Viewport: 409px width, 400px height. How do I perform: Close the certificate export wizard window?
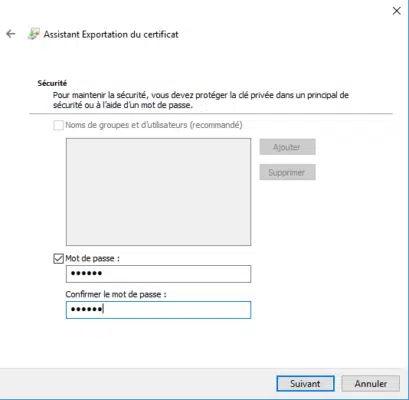[396, 11]
